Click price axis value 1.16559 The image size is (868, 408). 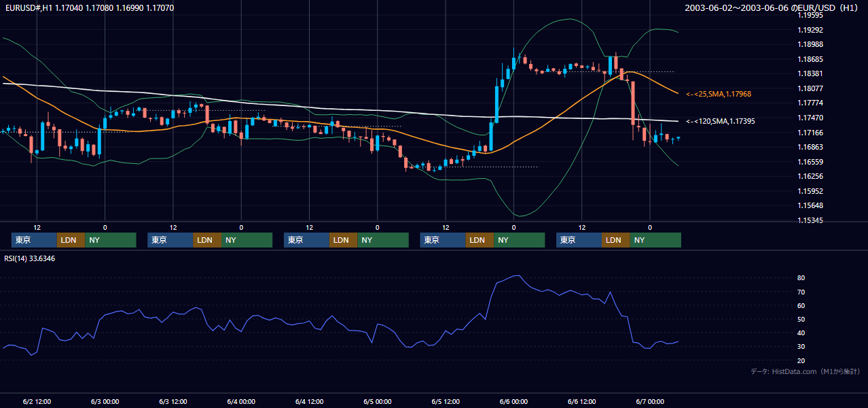tap(810, 162)
